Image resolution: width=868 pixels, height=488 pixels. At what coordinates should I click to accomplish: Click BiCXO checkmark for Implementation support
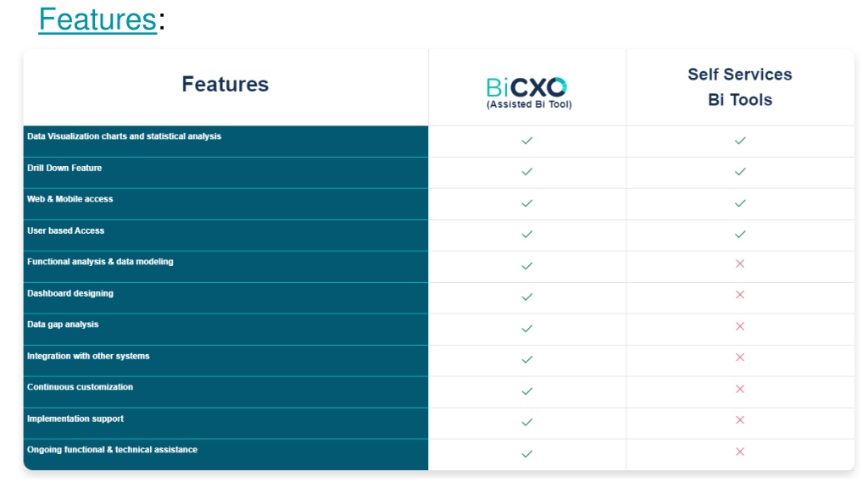pyautogui.click(x=527, y=422)
